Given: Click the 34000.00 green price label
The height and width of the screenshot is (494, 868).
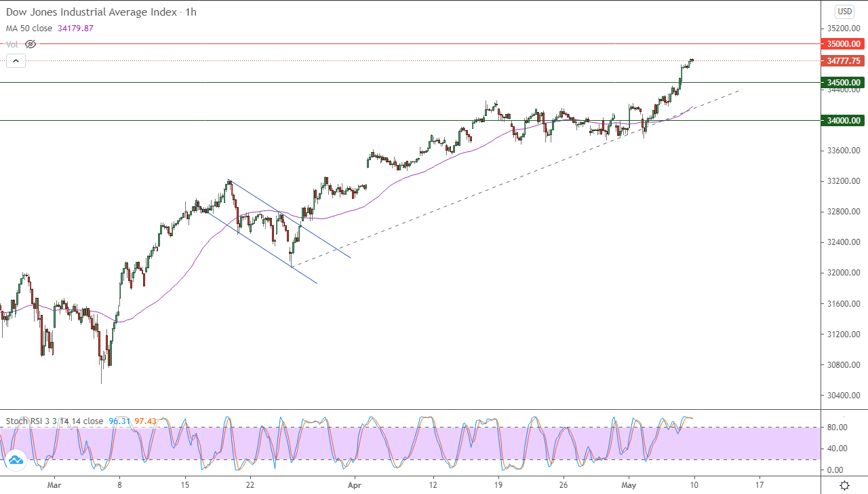Looking at the screenshot, I should pyautogui.click(x=843, y=121).
